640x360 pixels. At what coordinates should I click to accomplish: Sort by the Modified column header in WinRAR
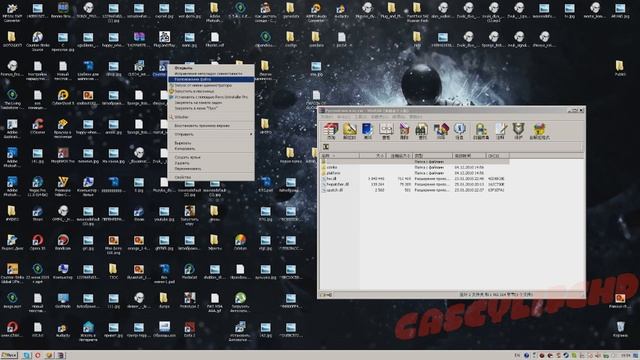coord(469,156)
